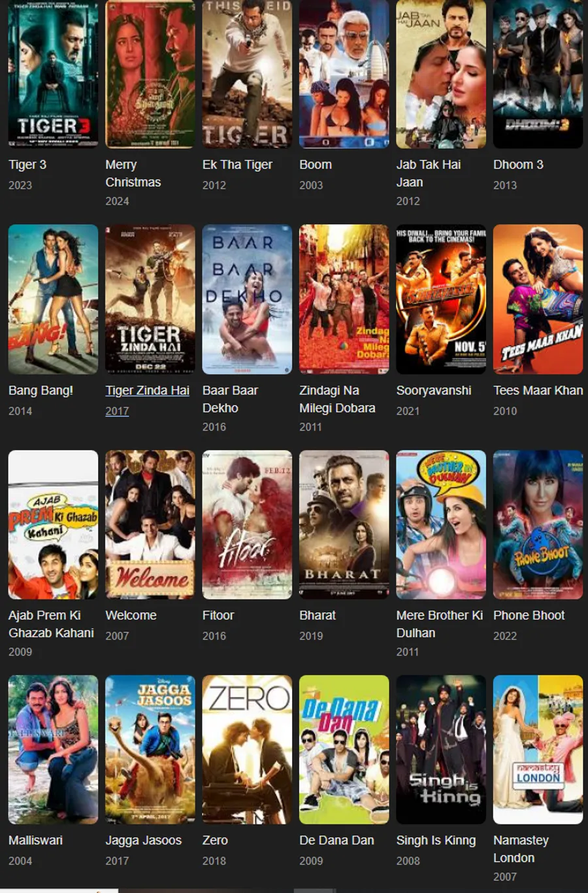Select the Bang Bang! movie poster
Viewport: 588px width, 893px height.
click(53, 299)
